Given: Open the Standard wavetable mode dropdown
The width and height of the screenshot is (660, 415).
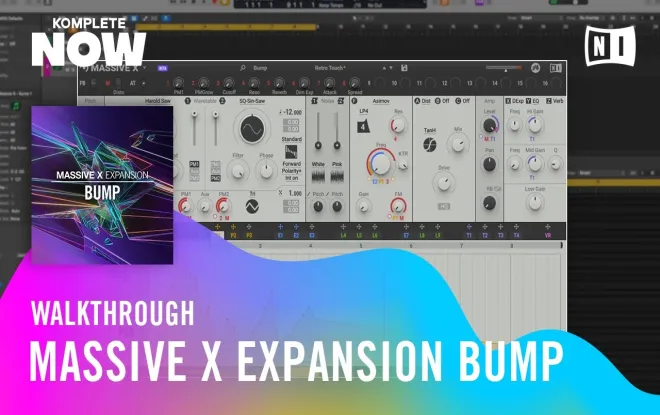Looking at the screenshot, I should (291, 139).
